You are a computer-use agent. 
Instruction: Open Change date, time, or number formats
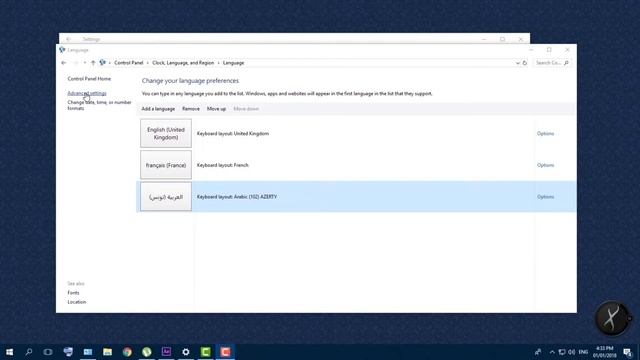pyautogui.click(x=99, y=105)
